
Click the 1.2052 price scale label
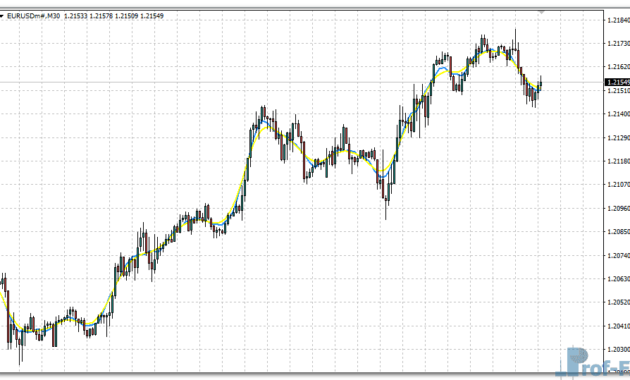coord(619,302)
